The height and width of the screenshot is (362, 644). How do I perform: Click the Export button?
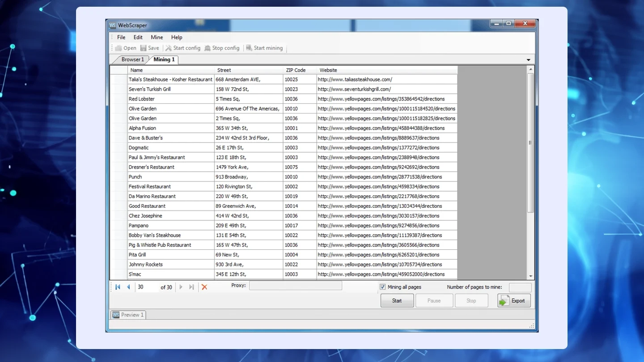(514, 301)
